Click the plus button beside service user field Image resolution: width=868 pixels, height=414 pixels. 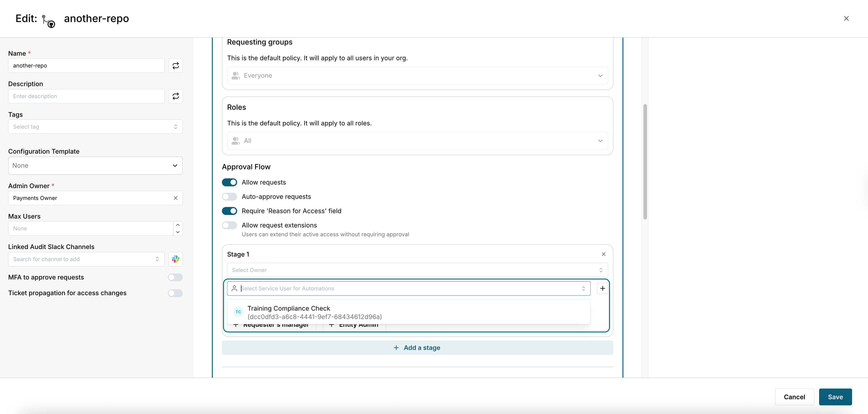(602, 288)
